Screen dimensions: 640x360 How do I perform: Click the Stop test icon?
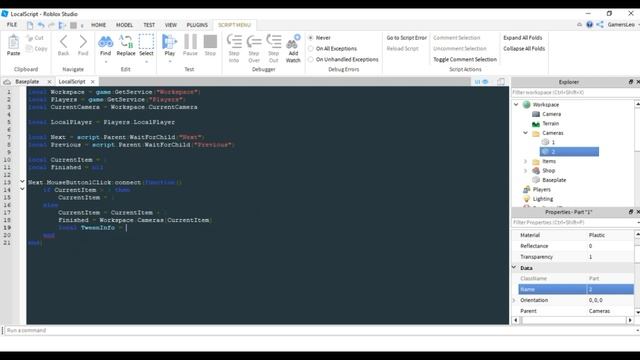210,42
